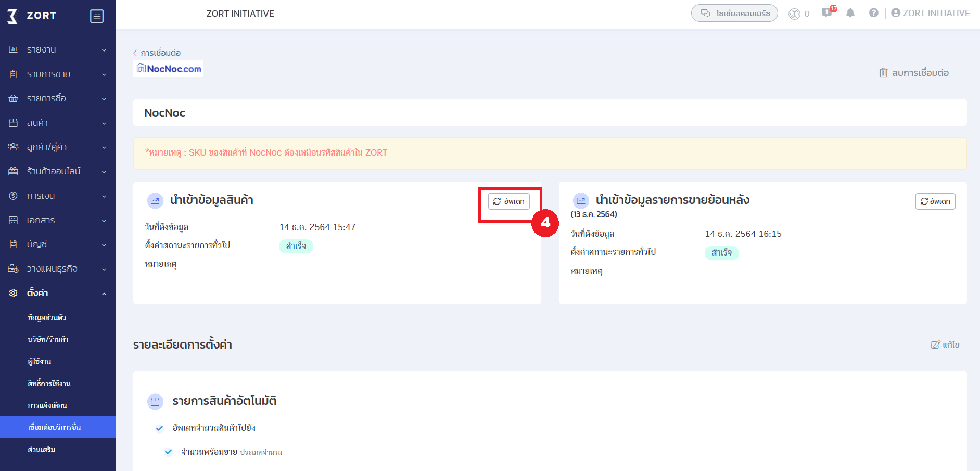Click the date 14 ธ.ค. 2564 16:15
Image resolution: width=980 pixels, height=471 pixels.
click(x=743, y=234)
